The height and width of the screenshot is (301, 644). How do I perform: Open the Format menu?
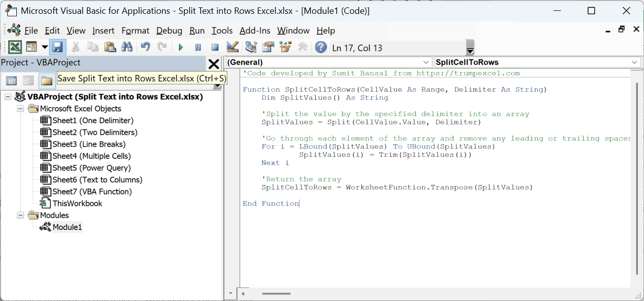pos(135,31)
